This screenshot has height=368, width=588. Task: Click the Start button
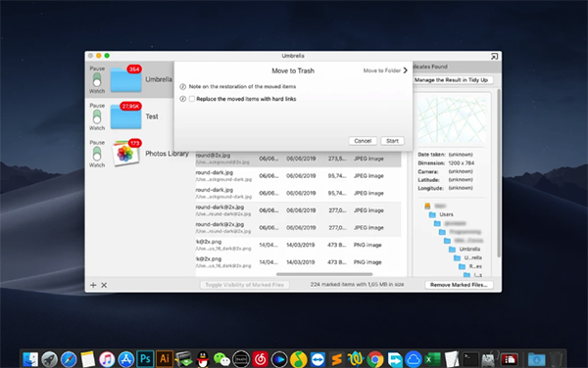tap(392, 141)
